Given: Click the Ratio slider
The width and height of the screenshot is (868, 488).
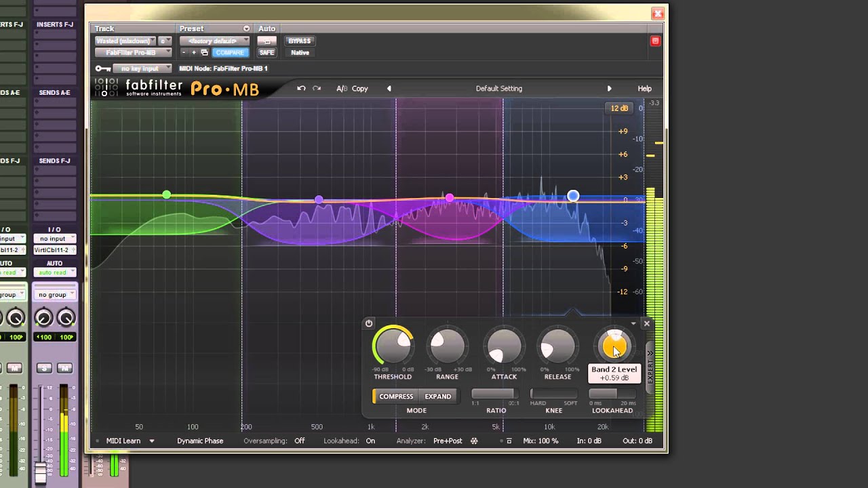Looking at the screenshot, I should (x=496, y=394).
